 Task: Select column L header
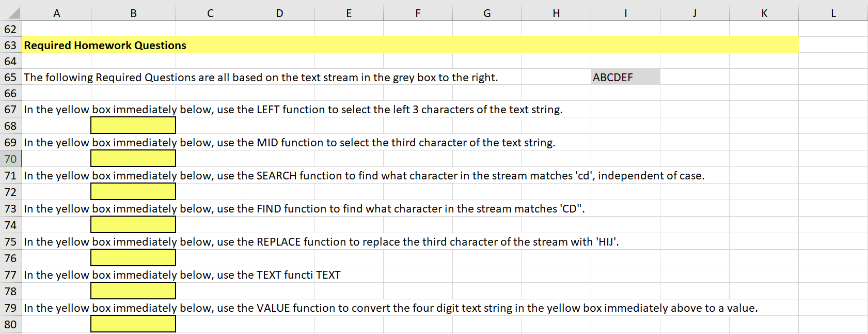[x=833, y=13]
